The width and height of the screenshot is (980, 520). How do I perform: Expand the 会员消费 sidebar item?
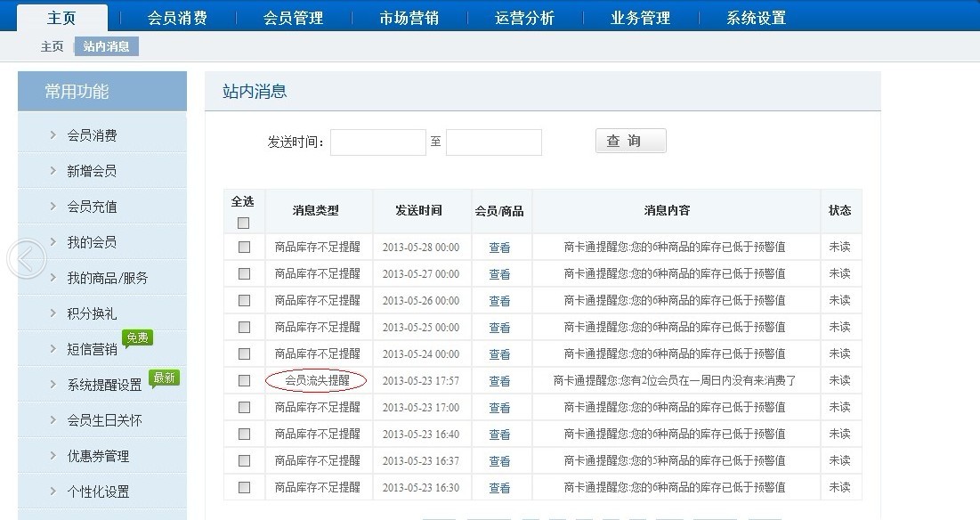click(x=92, y=135)
